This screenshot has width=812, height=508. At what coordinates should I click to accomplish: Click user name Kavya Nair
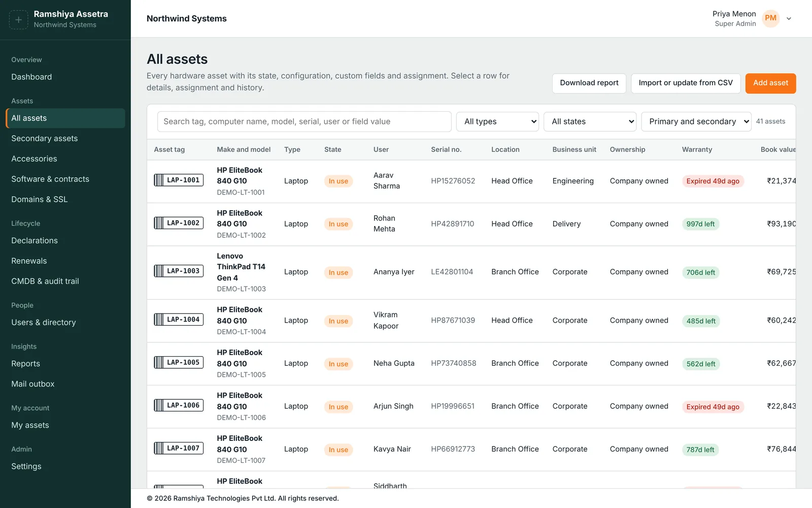[392, 449]
